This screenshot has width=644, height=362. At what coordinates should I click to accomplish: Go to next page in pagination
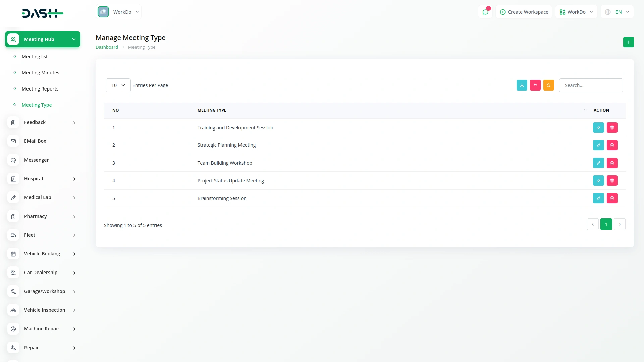[620, 224]
